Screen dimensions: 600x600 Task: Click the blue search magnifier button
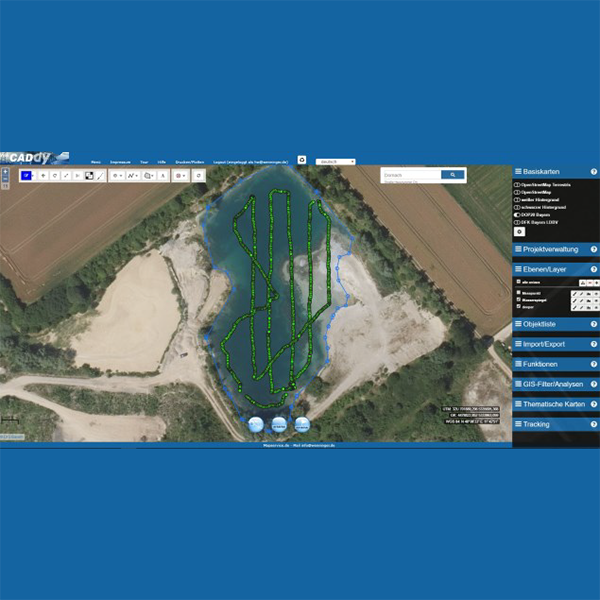[x=453, y=175]
